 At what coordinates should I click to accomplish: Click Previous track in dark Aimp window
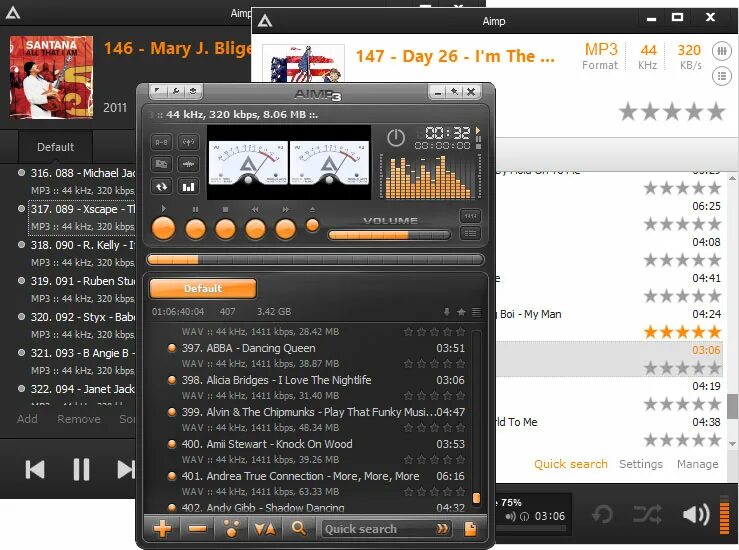[x=35, y=469]
